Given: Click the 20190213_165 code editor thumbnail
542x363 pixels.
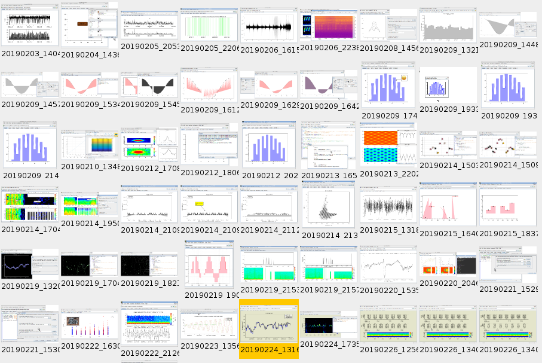Looking at the screenshot, I should pos(329,145).
